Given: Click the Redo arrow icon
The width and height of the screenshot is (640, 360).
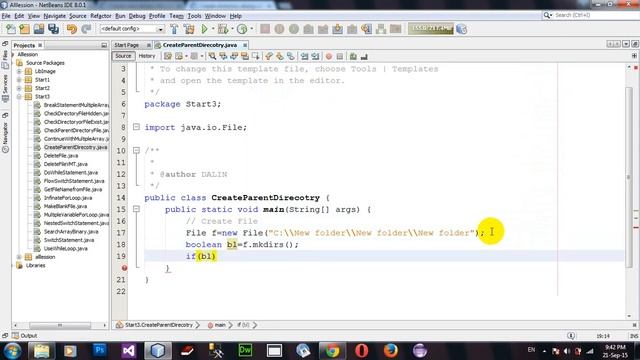Looking at the screenshot, I should 86,29.
